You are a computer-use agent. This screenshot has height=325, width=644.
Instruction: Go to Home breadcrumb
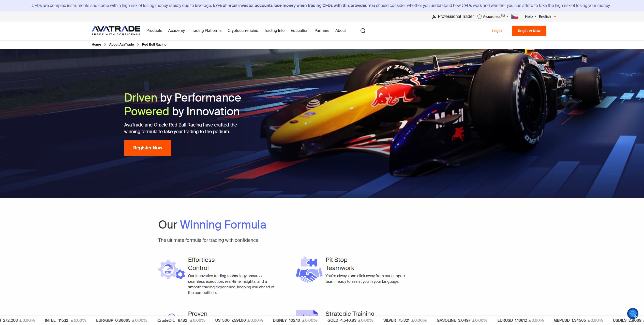point(96,44)
